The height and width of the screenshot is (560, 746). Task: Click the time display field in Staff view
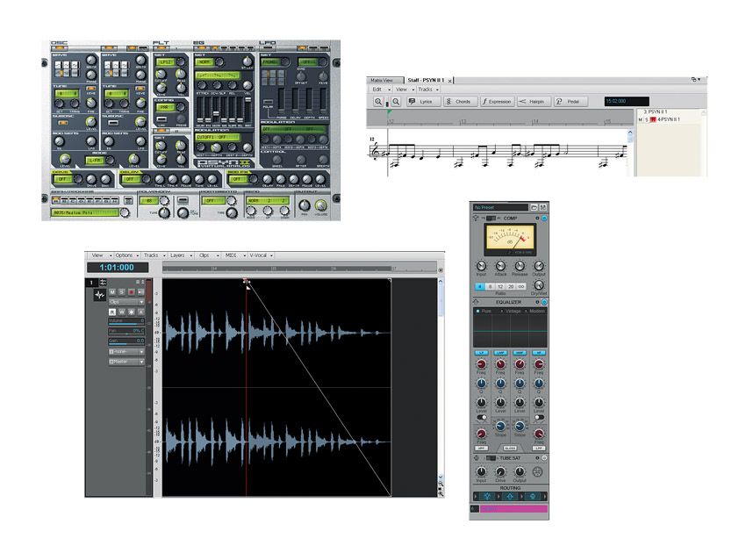click(626, 101)
